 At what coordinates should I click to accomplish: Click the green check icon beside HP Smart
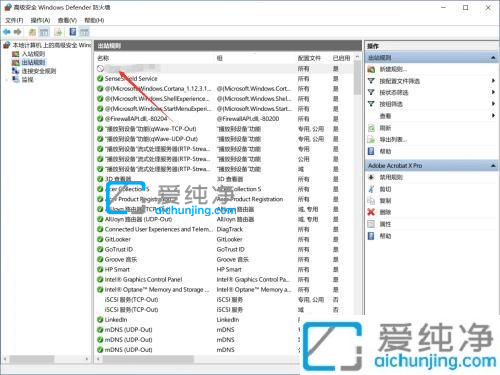click(100, 269)
